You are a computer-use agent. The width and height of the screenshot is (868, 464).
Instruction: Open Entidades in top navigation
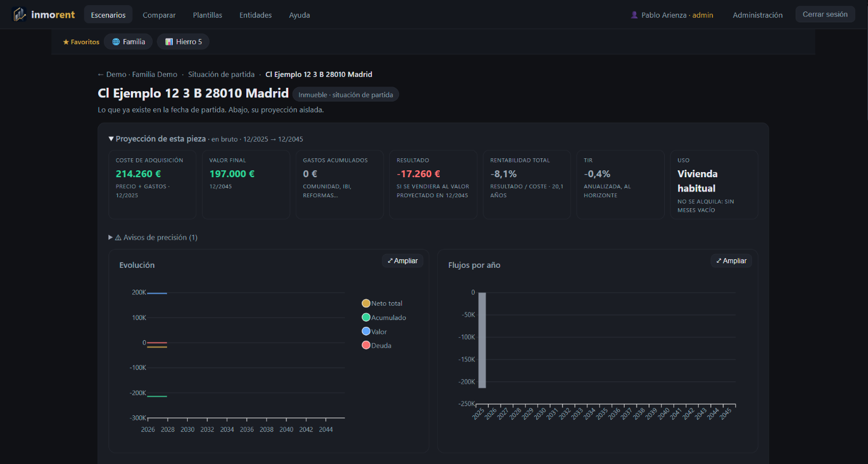[x=255, y=15]
